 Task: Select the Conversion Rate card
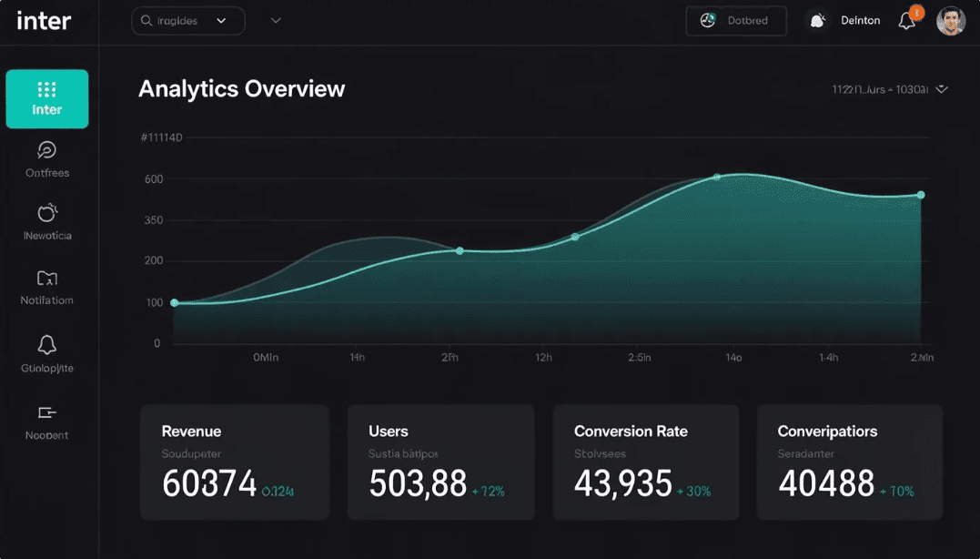[x=646, y=462]
